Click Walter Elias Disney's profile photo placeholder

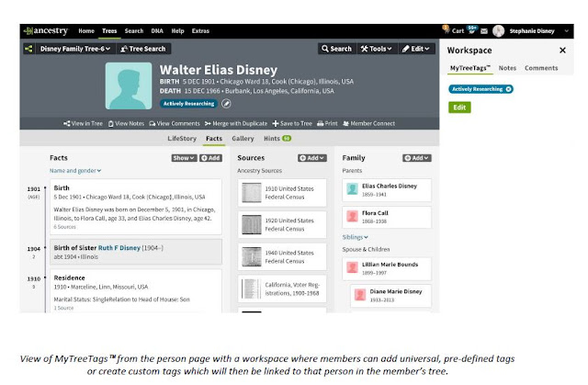129,85
